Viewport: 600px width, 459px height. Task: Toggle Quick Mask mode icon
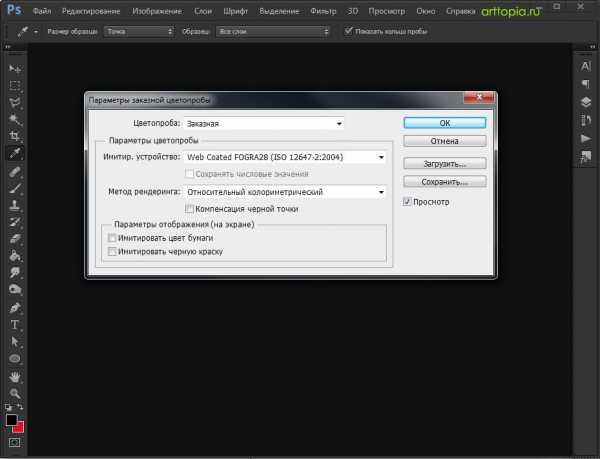(x=15, y=443)
